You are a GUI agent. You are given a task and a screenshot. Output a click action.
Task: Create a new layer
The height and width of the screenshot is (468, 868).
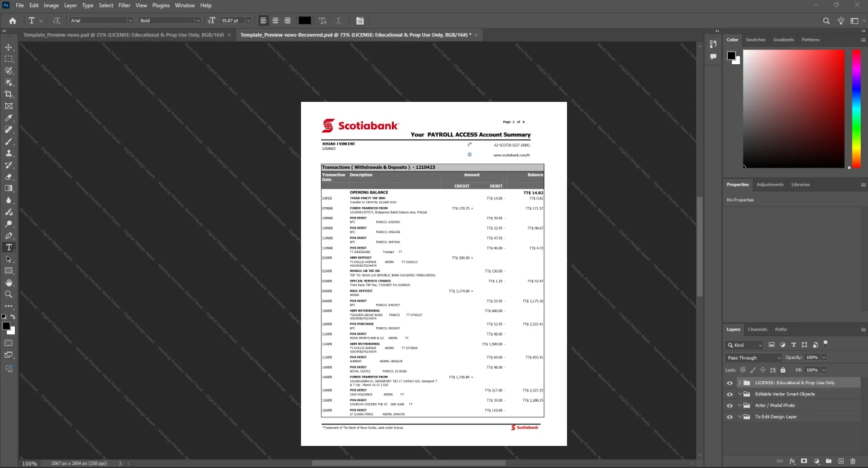(841, 461)
